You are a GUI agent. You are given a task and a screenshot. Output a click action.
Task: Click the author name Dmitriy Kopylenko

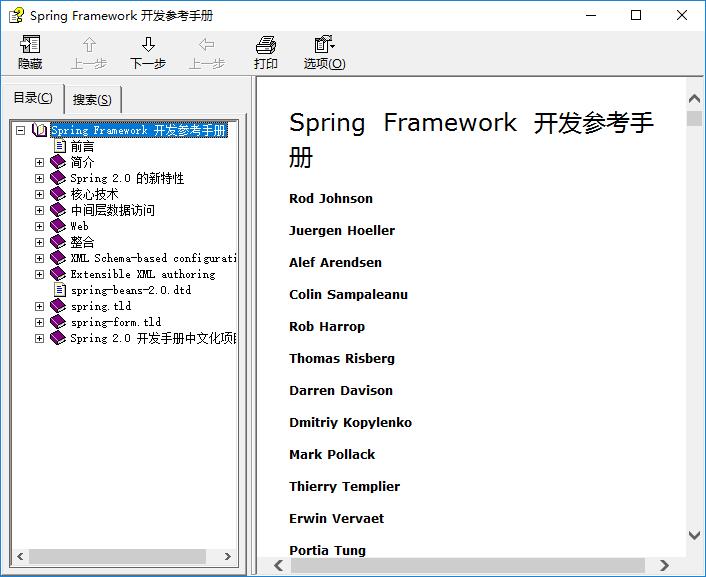(x=350, y=423)
